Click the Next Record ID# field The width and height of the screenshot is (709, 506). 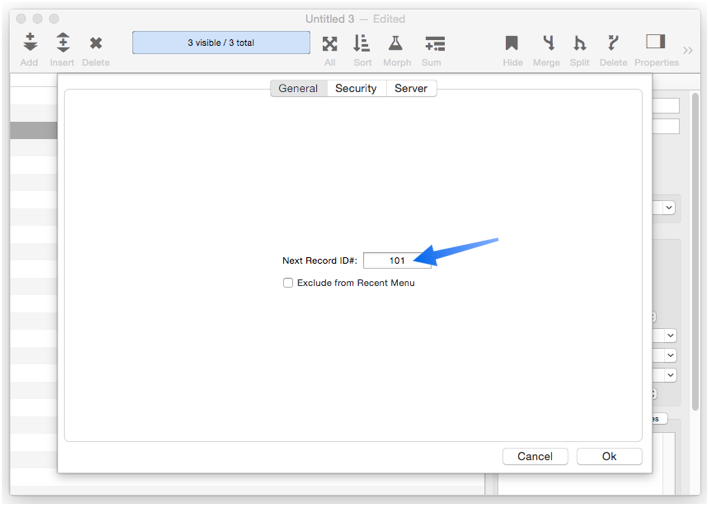pos(397,260)
